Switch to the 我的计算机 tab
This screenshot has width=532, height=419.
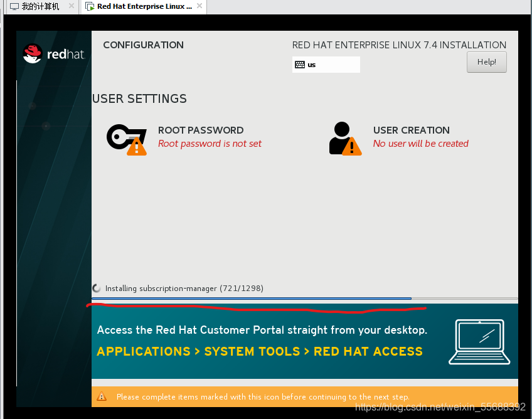tap(40, 6)
